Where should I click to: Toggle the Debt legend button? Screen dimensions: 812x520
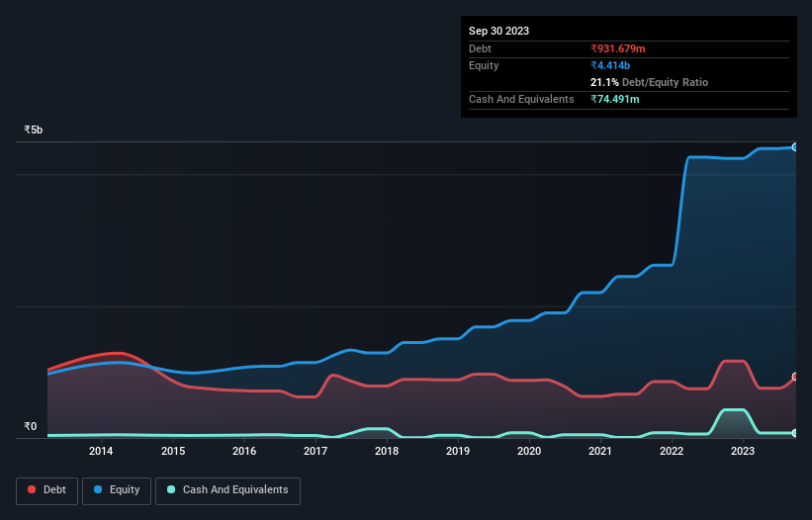pyautogui.click(x=47, y=490)
